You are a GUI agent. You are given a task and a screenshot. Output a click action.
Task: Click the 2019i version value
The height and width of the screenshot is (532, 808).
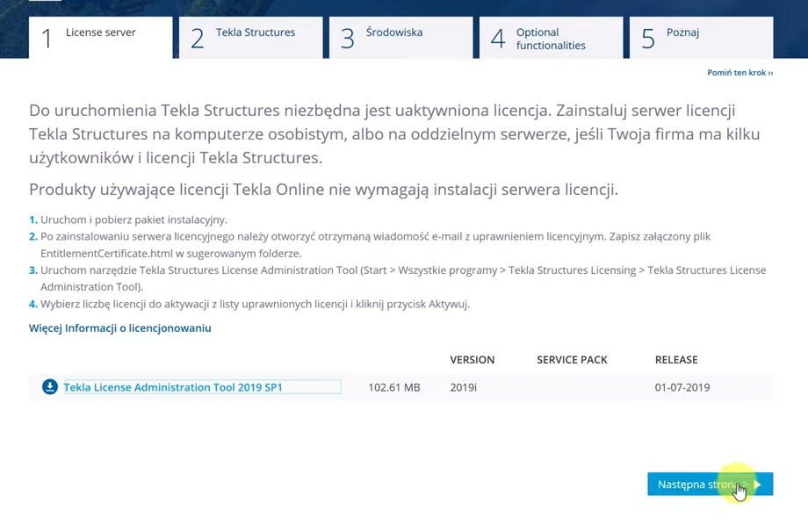click(463, 387)
